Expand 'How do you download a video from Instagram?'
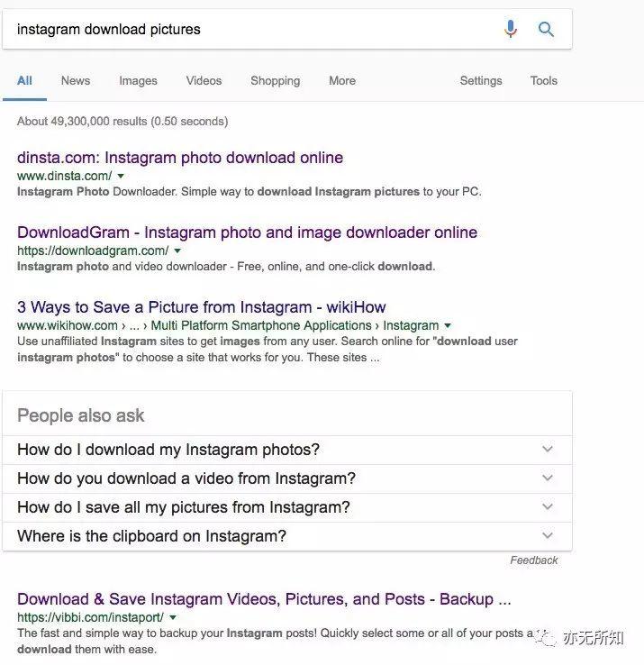Viewport: 644px width, 665px height. click(287, 478)
